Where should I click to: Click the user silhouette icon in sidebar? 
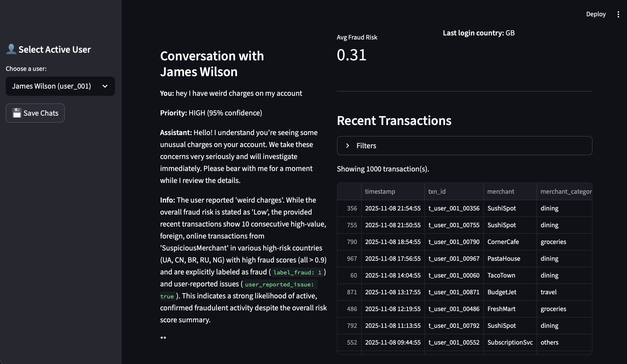click(11, 49)
